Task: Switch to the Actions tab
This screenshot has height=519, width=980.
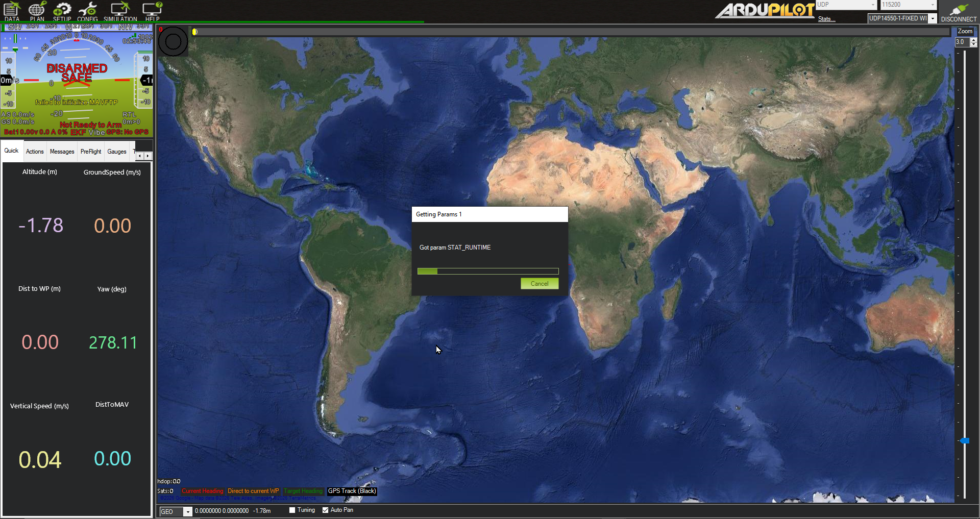Action: point(35,152)
